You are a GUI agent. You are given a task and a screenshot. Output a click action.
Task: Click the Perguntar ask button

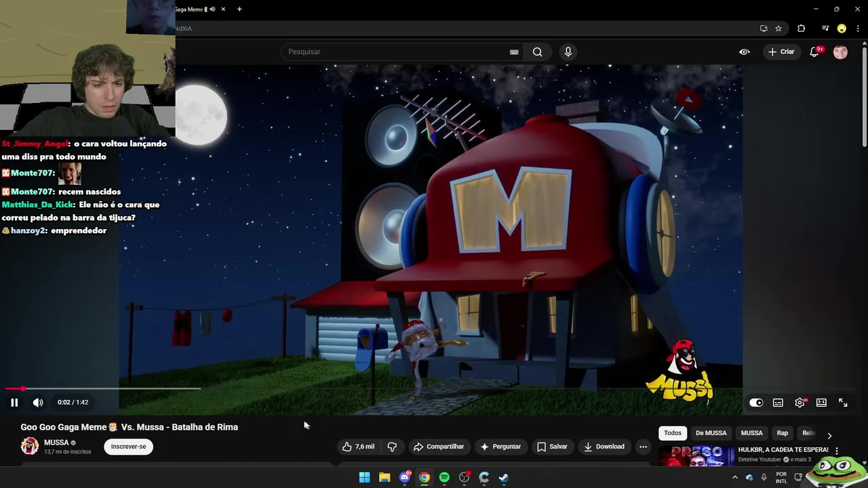point(500,447)
